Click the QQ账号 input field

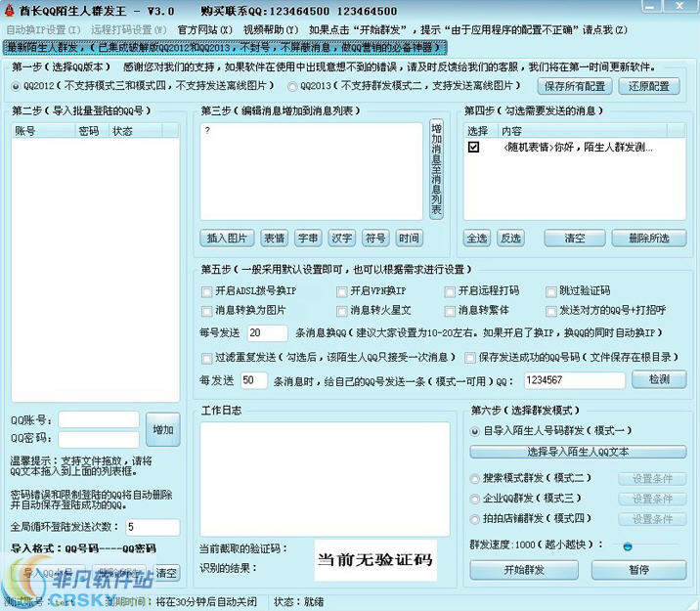coord(99,419)
